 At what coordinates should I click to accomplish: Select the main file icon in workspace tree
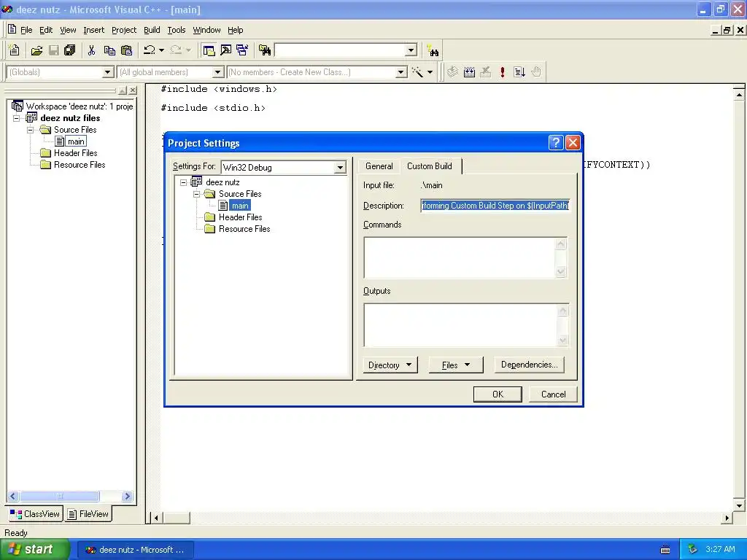(60, 141)
